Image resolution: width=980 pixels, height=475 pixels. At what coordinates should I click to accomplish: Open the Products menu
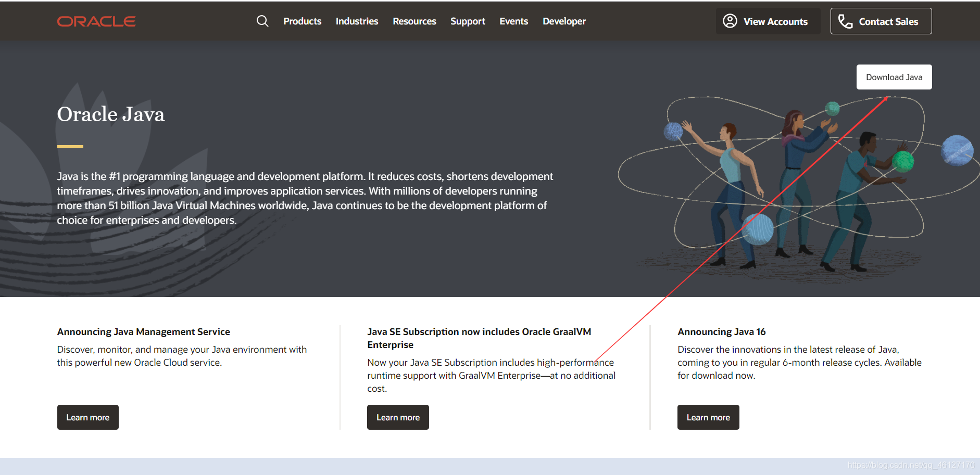[x=302, y=21]
